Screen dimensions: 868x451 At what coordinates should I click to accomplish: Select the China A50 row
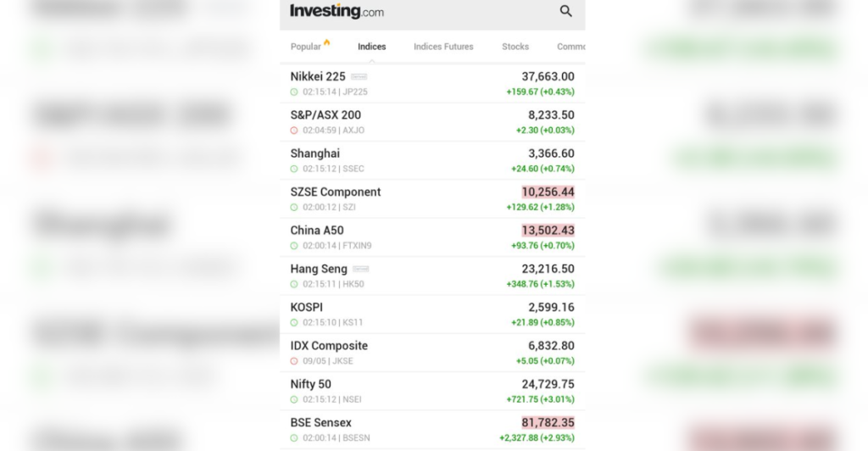[432, 237]
